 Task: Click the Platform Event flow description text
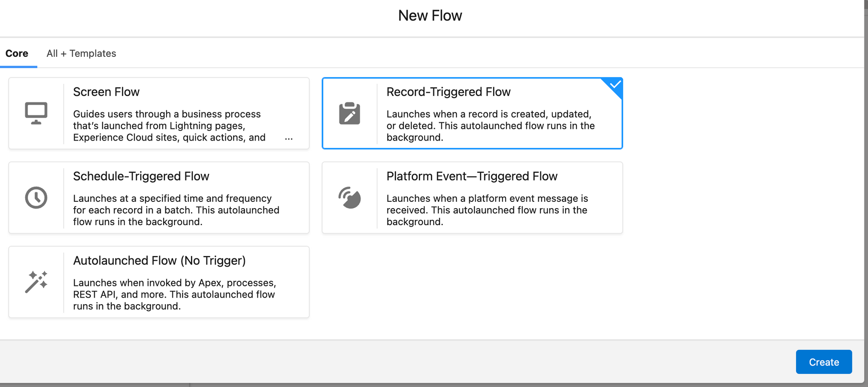(x=487, y=210)
